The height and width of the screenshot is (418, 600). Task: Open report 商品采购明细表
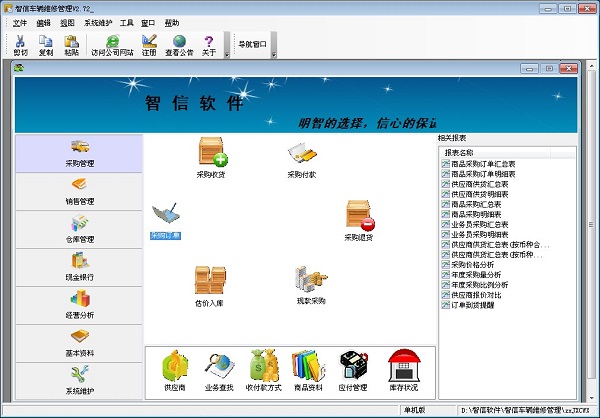click(471, 214)
